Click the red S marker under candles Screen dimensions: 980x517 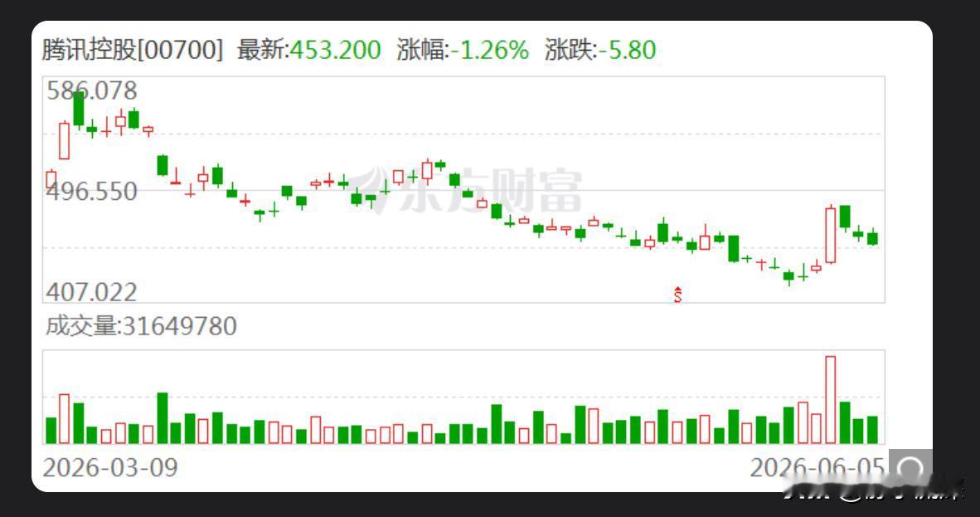pyautogui.click(x=678, y=295)
